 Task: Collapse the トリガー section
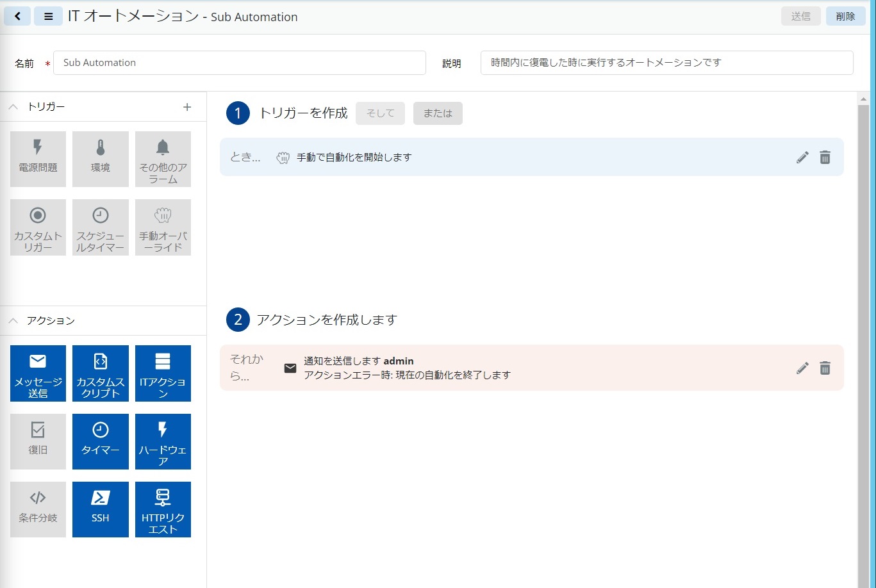[13, 107]
